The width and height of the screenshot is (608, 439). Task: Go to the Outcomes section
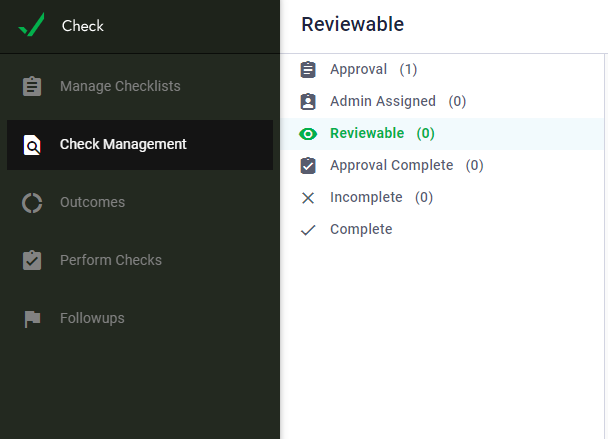92,203
